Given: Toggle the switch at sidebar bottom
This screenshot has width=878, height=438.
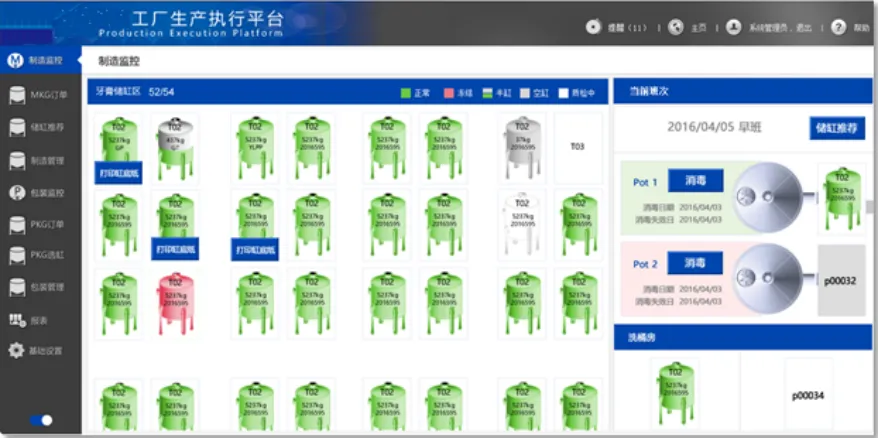Looking at the screenshot, I should tap(41, 420).
